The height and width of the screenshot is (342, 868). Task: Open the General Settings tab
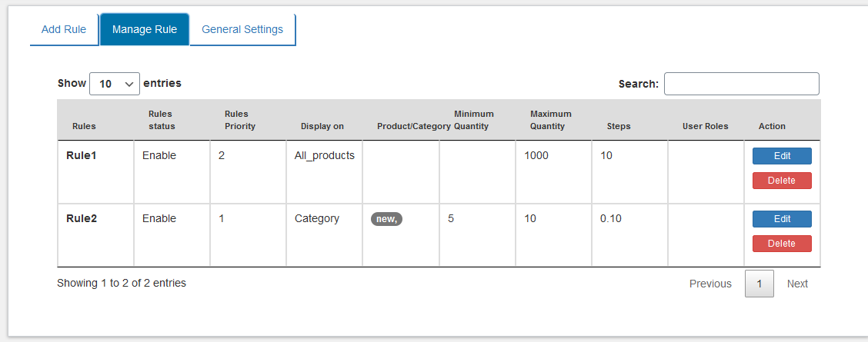pyautogui.click(x=242, y=29)
